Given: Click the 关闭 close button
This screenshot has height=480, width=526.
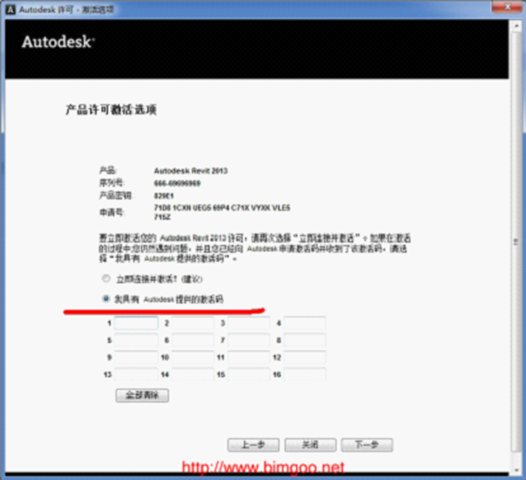Looking at the screenshot, I should (x=310, y=445).
